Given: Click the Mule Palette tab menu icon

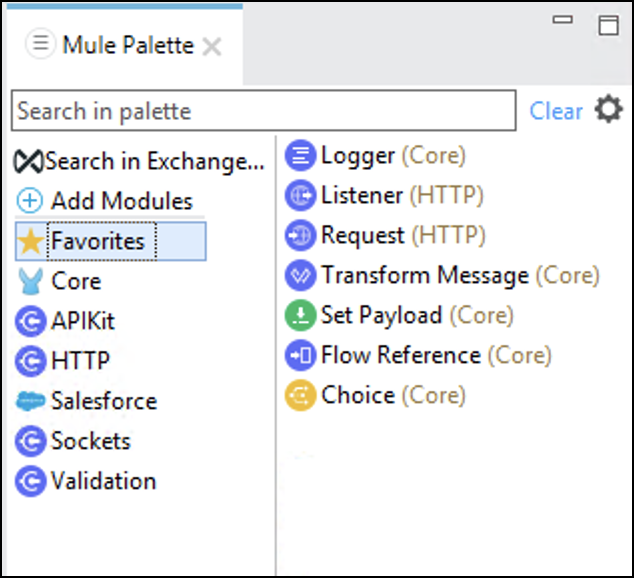Looking at the screenshot, I should coord(40,43).
